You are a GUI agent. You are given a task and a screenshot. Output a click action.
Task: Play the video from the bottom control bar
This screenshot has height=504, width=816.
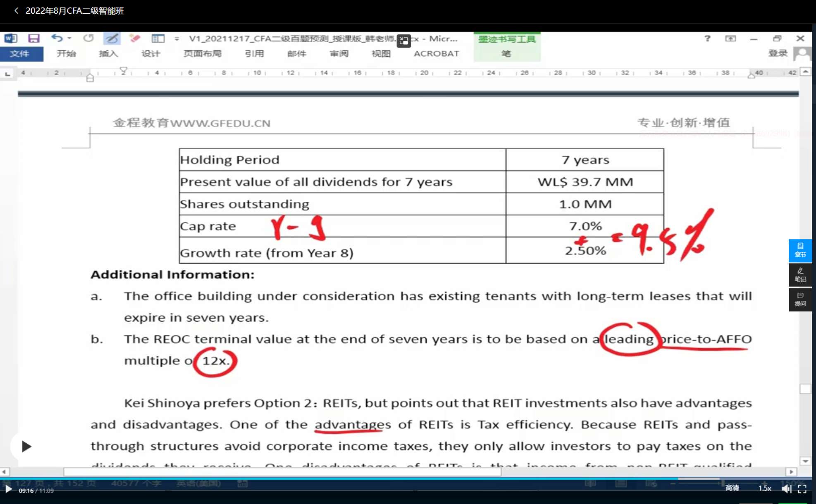[8, 490]
